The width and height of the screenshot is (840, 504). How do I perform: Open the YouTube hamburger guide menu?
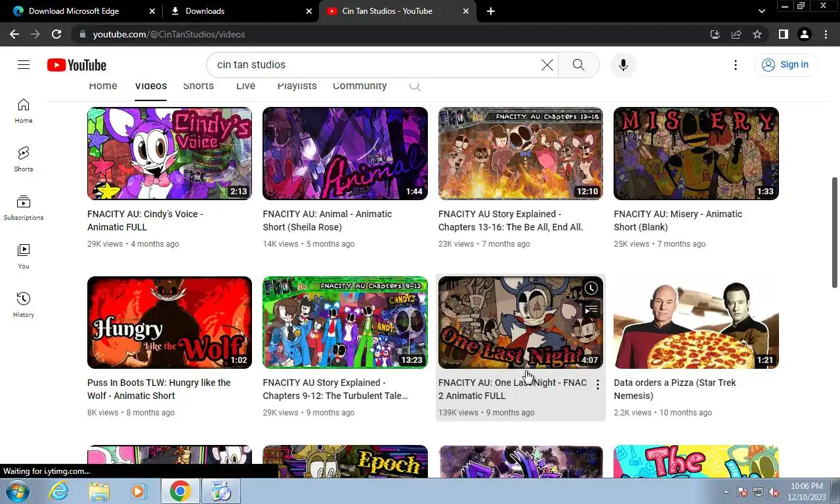(x=24, y=64)
